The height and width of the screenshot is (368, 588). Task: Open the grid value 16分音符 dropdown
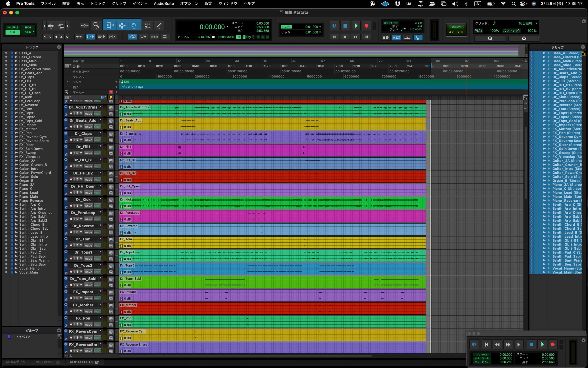click(537, 23)
